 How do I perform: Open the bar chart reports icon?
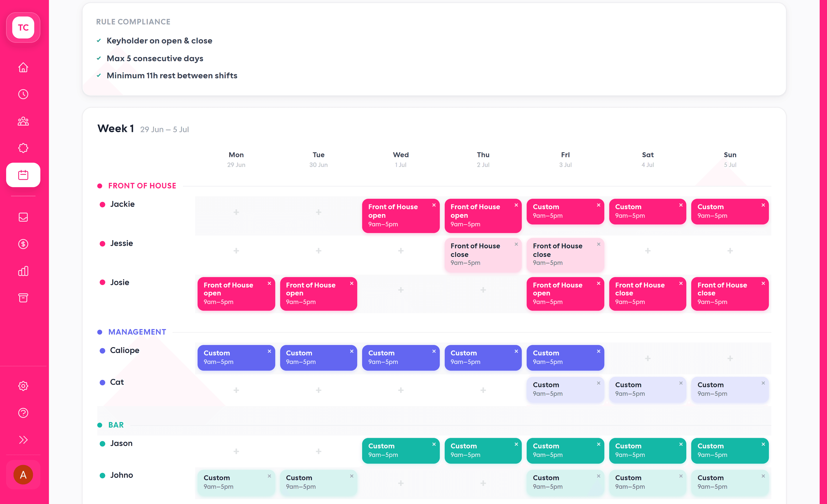(x=23, y=271)
